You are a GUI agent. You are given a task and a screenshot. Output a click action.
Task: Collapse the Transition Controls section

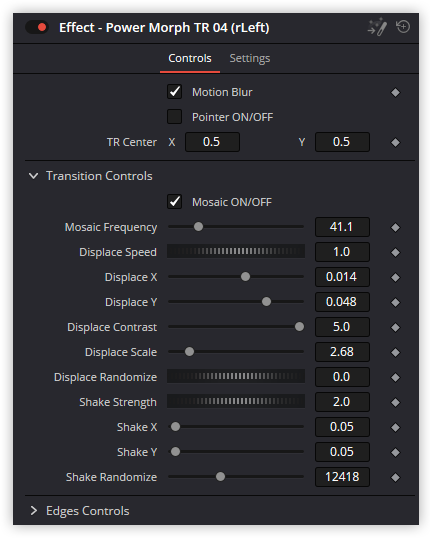tap(33, 176)
